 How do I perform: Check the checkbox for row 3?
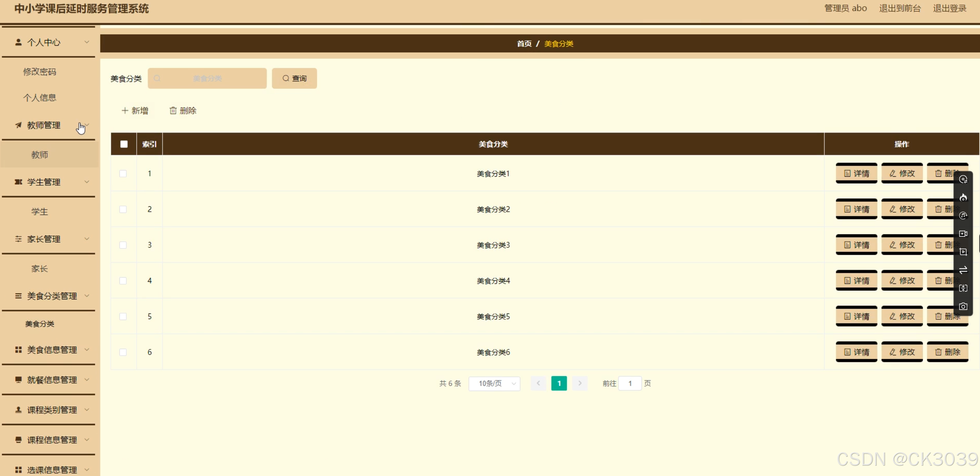[123, 245]
